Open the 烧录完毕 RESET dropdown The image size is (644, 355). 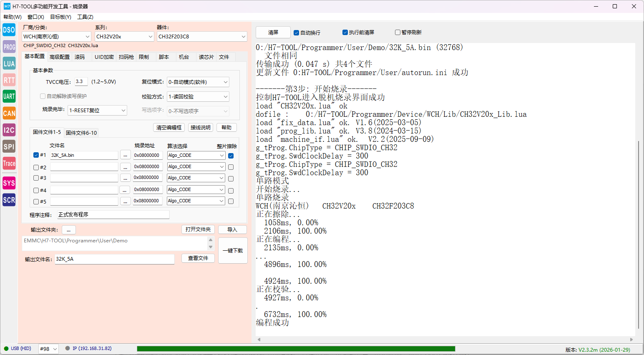click(97, 111)
